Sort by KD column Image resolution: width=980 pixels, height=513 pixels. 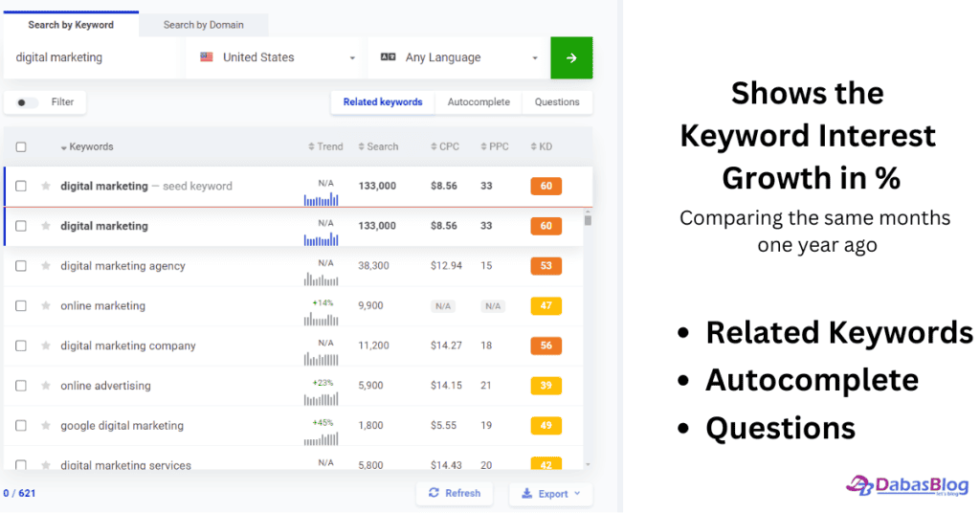point(542,146)
